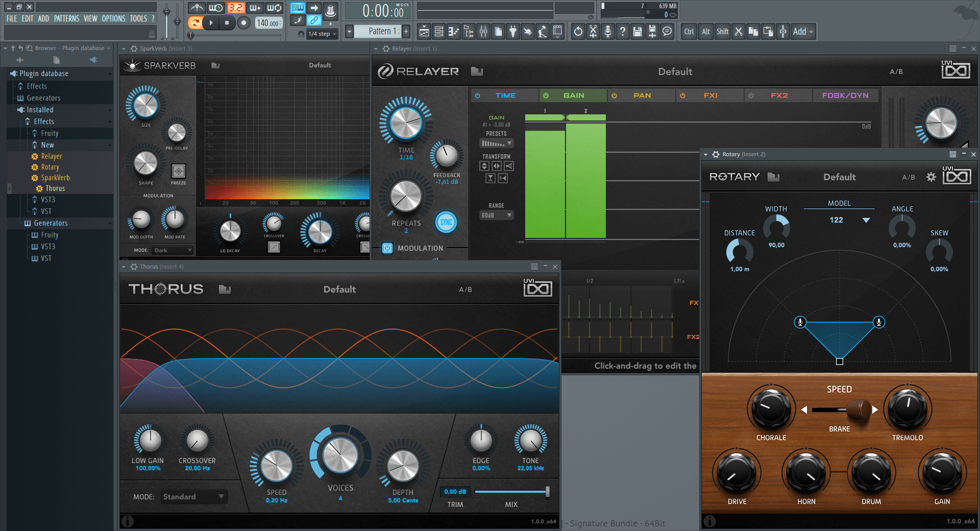Expand the top-level Effects folder in the browser
Screen dimensions: 980x531
(x=37, y=86)
